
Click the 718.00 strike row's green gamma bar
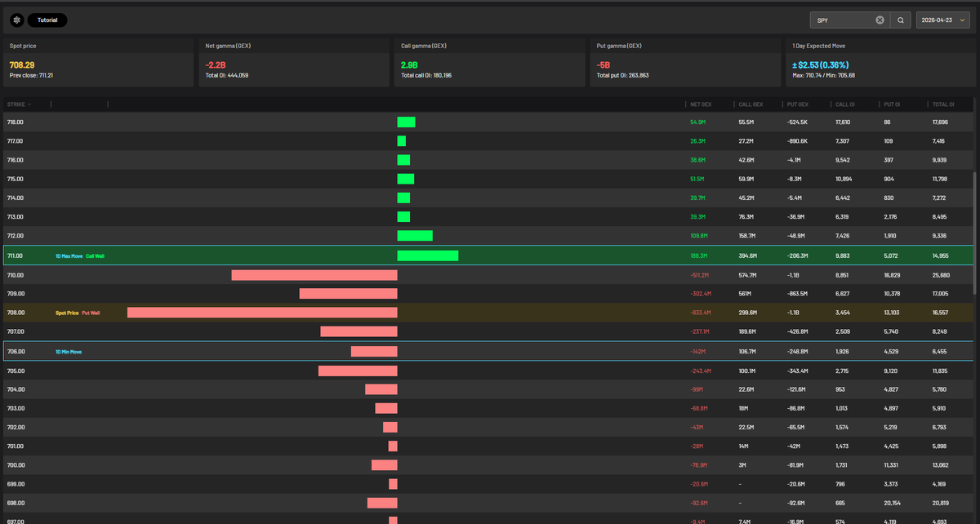click(x=406, y=122)
